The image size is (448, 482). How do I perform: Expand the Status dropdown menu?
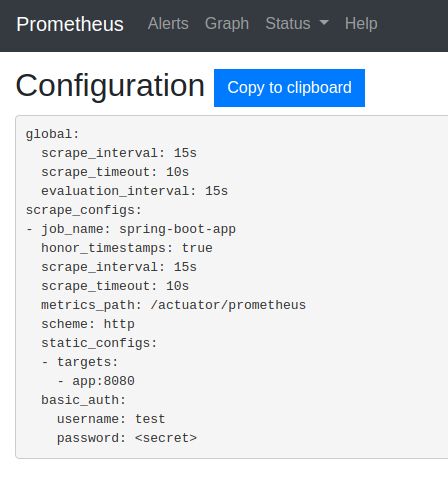(x=297, y=24)
